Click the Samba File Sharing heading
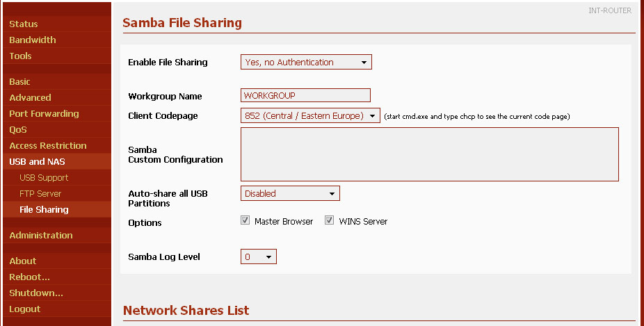The width and height of the screenshot is (644, 326). click(182, 22)
